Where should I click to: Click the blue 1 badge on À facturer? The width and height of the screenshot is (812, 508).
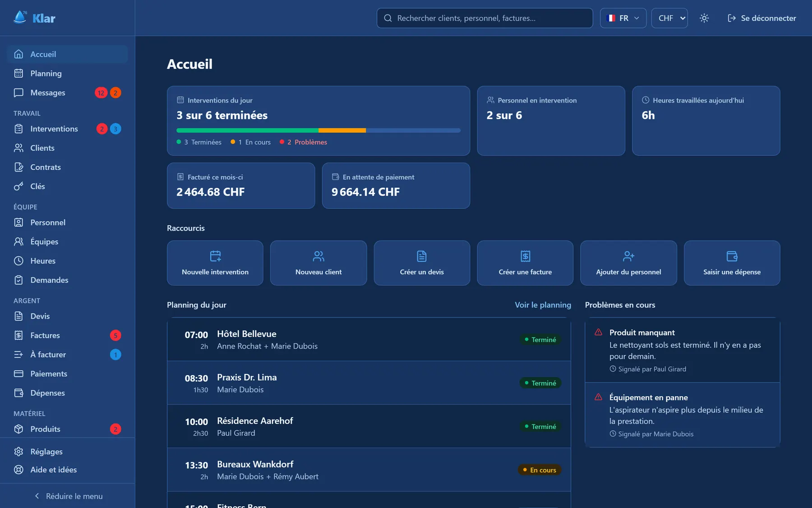[x=115, y=354]
